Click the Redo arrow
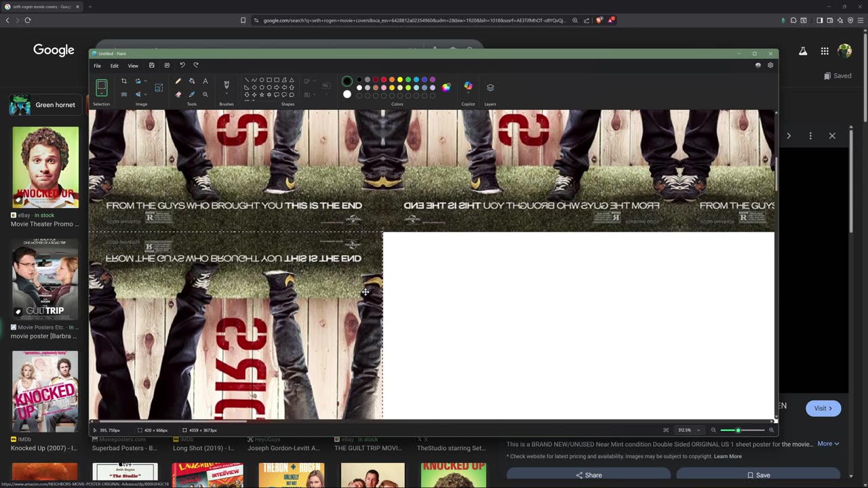The image size is (868, 488). coord(196,65)
